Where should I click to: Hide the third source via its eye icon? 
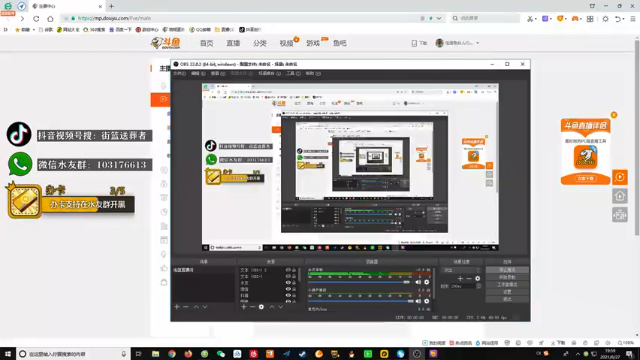(x=288, y=282)
